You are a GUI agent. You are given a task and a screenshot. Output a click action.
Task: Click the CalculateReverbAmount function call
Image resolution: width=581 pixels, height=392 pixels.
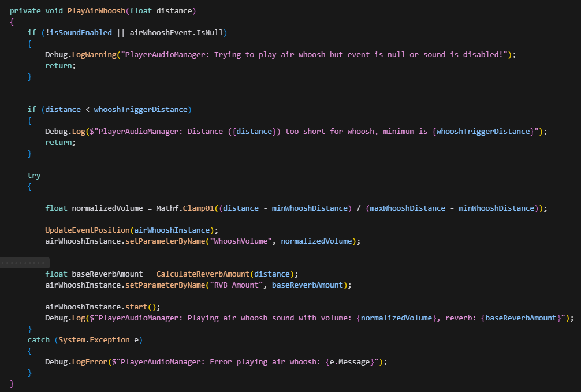tap(203, 274)
